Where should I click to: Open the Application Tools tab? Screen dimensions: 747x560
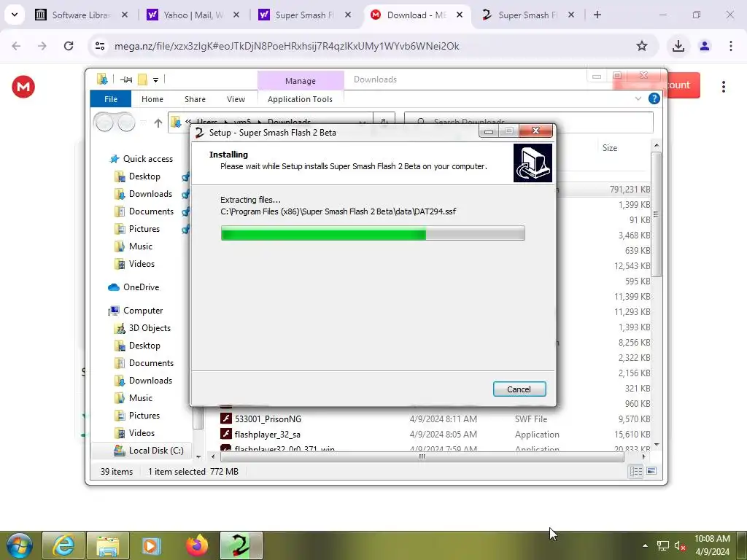point(300,99)
